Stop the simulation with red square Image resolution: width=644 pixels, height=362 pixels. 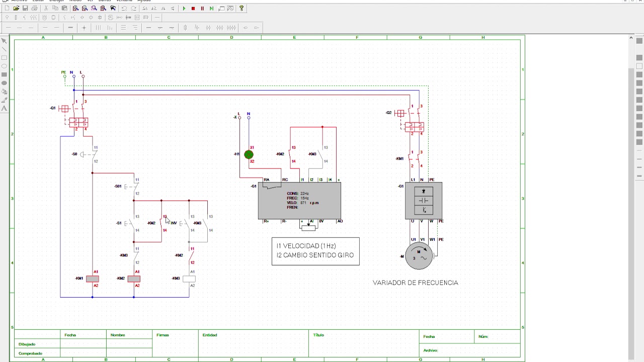[x=193, y=8]
